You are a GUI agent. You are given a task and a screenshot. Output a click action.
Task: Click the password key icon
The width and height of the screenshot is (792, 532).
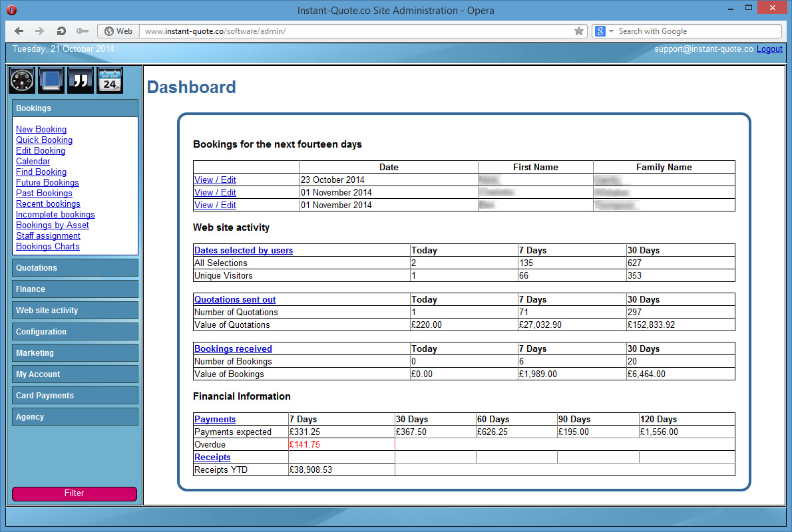[x=83, y=31]
